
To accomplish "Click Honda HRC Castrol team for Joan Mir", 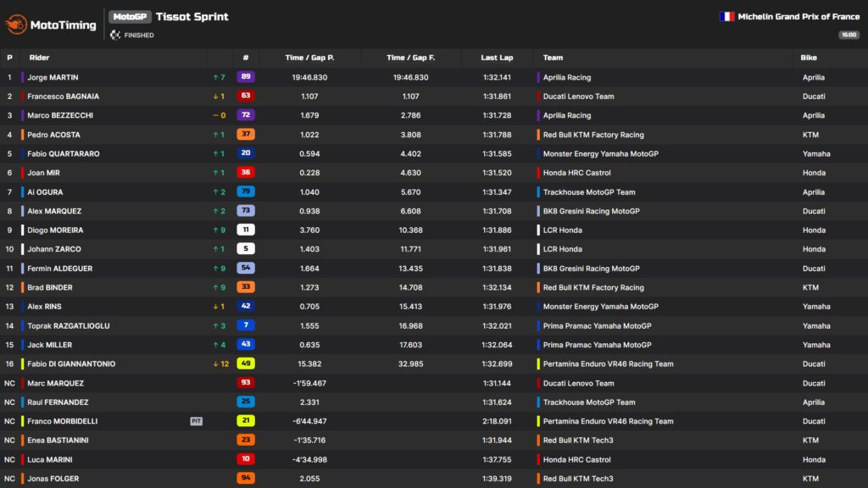I will click(576, 173).
